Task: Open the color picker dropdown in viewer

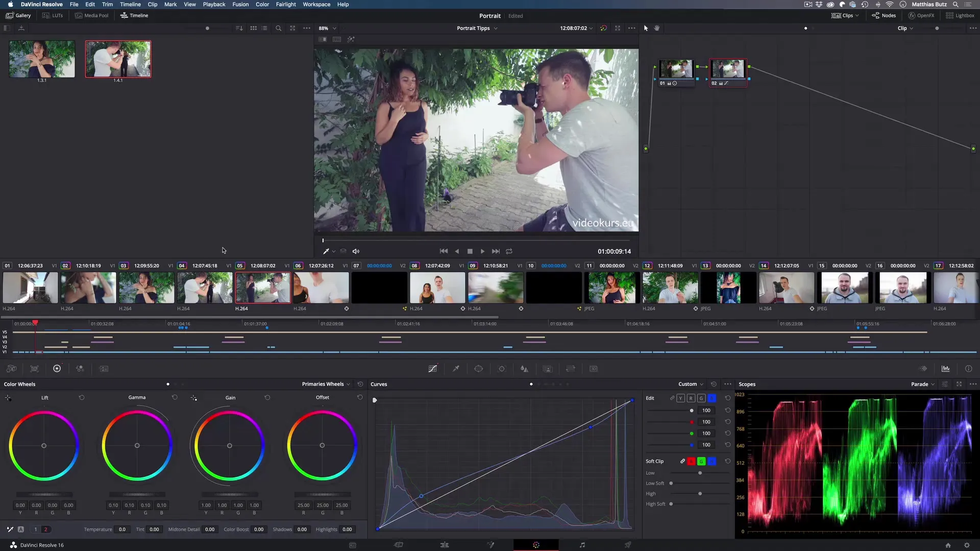Action: pyautogui.click(x=334, y=251)
